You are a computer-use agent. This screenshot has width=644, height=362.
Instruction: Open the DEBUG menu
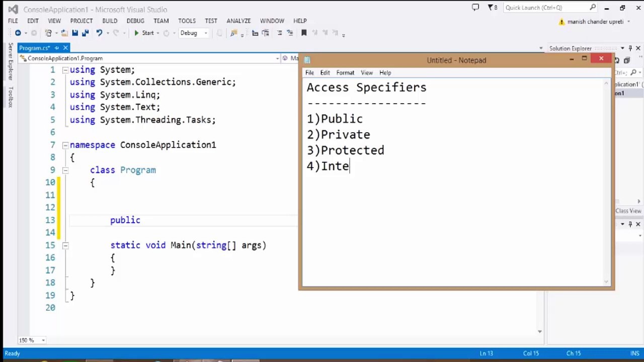(x=135, y=21)
